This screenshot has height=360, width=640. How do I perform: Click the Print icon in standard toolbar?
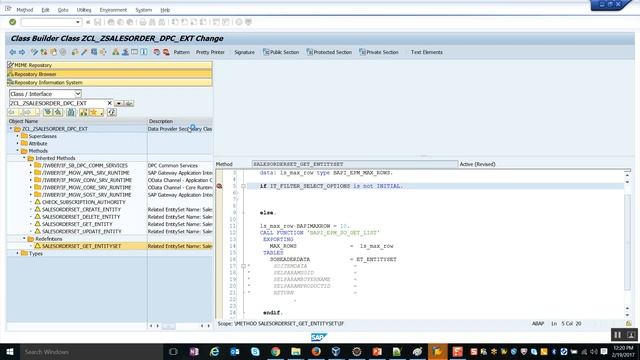click(x=142, y=22)
